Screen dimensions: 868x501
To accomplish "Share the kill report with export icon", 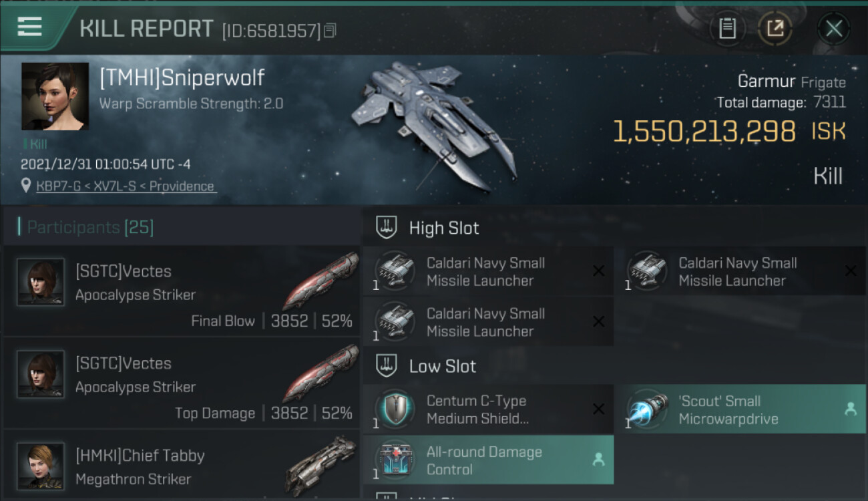I will (775, 28).
